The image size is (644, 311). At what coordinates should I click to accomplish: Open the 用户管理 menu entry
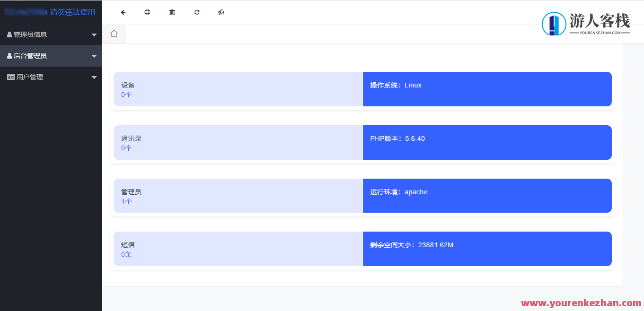click(x=29, y=77)
